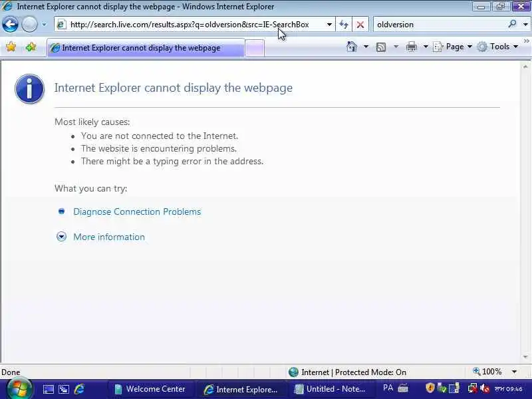The height and width of the screenshot is (399, 532).
Task: Show more toolbar commands chevron
Action: point(526,41)
